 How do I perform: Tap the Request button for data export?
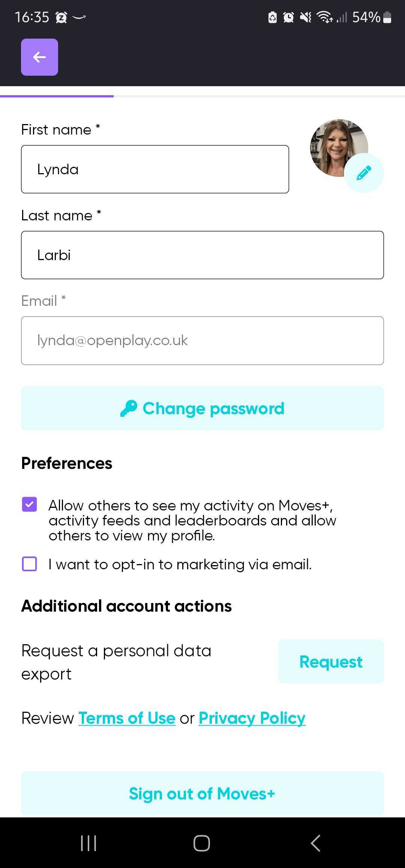click(x=330, y=661)
